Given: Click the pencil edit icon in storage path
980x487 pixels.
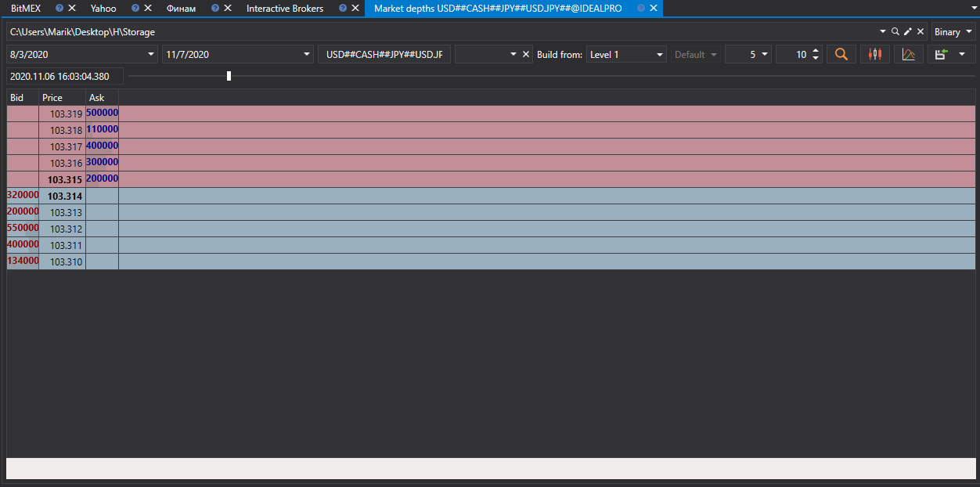Looking at the screenshot, I should [x=908, y=32].
